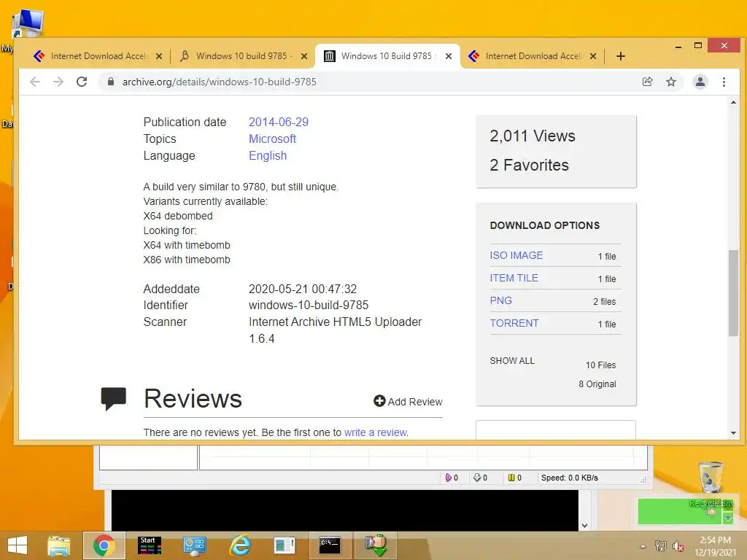The width and height of the screenshot is (747, 560).
Task: Bookmark this page with the star
Action: (671, 82)
